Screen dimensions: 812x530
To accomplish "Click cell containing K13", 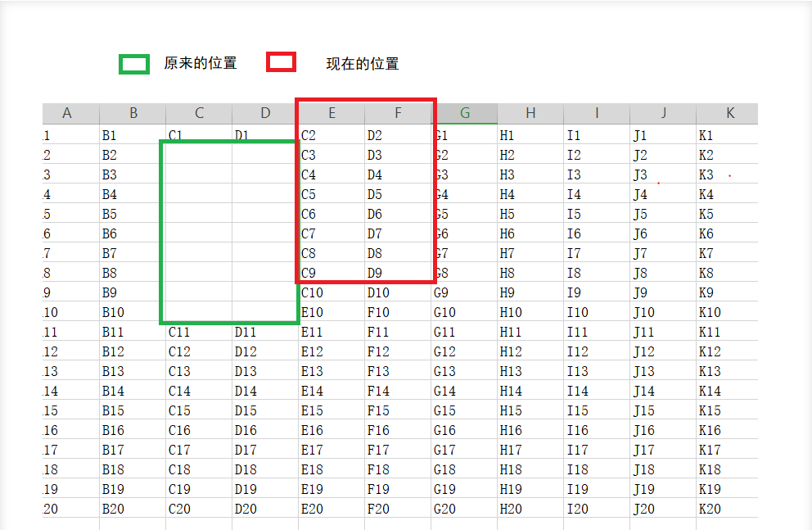I will click(x=727, y=371).
